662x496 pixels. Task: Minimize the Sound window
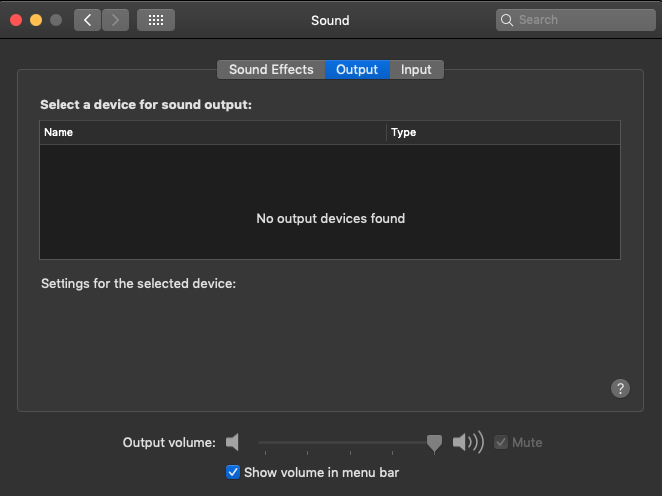click(x=36, y=20)
